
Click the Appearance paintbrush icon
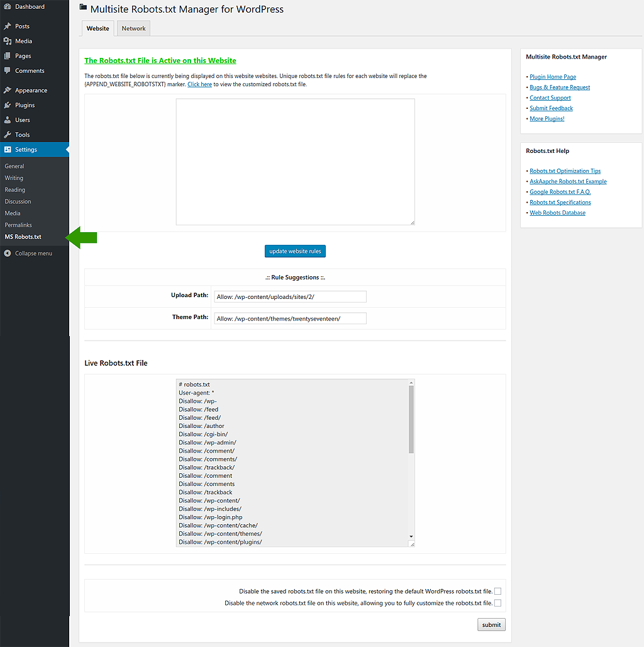point(8,90)
